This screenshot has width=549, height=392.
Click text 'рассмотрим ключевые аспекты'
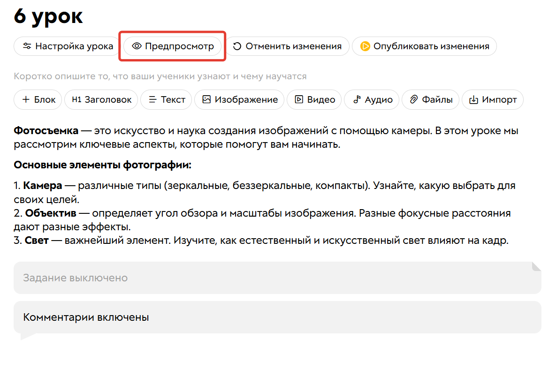[x=94, y=144]
